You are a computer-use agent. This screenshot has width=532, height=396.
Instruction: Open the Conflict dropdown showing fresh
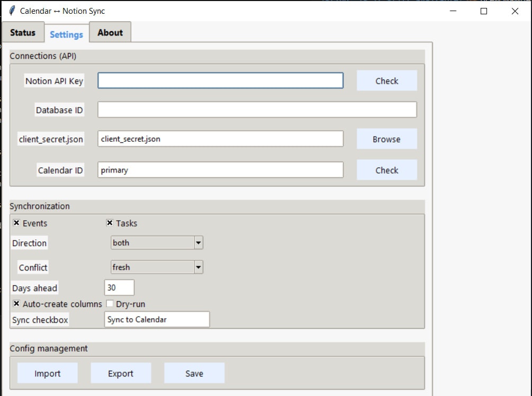pos(157,267)
